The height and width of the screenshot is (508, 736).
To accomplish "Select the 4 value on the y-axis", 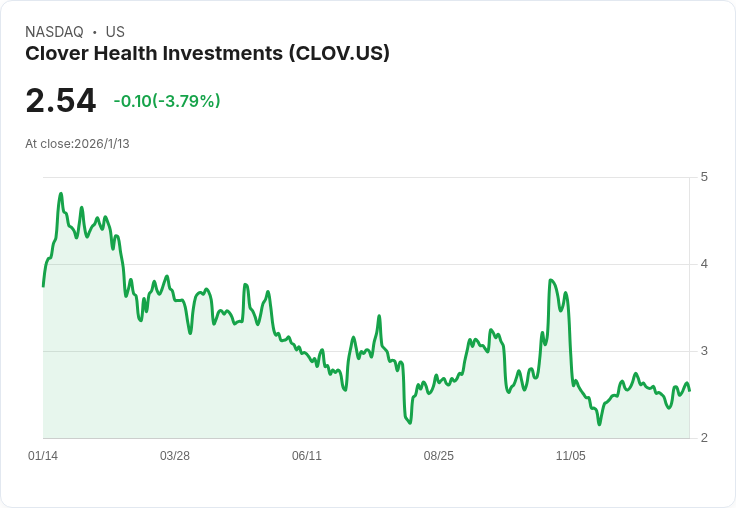I will 704,264.
